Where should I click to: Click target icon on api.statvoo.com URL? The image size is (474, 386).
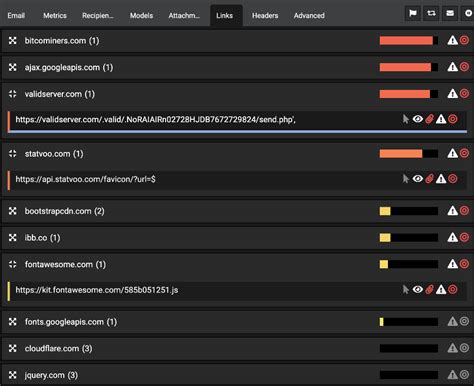click(x=453, y=179)
